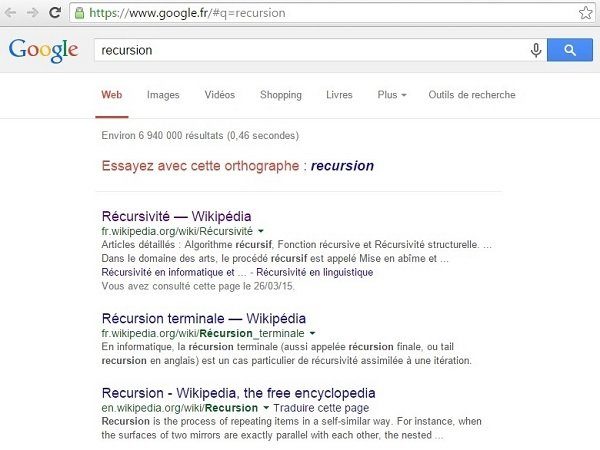Click 'Traduire cette page' link
Viewport: 600px width, 450px height.
point(321,408)
